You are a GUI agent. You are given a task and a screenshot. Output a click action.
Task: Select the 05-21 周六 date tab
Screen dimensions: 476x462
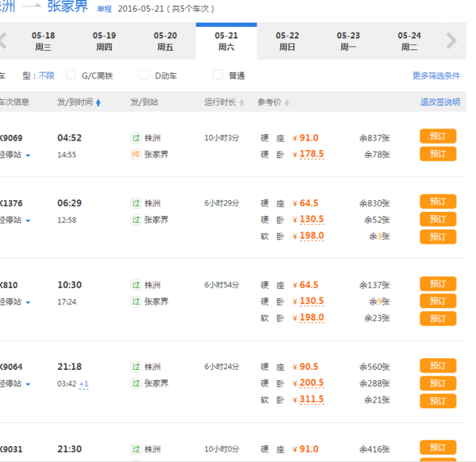pos(226,41)
